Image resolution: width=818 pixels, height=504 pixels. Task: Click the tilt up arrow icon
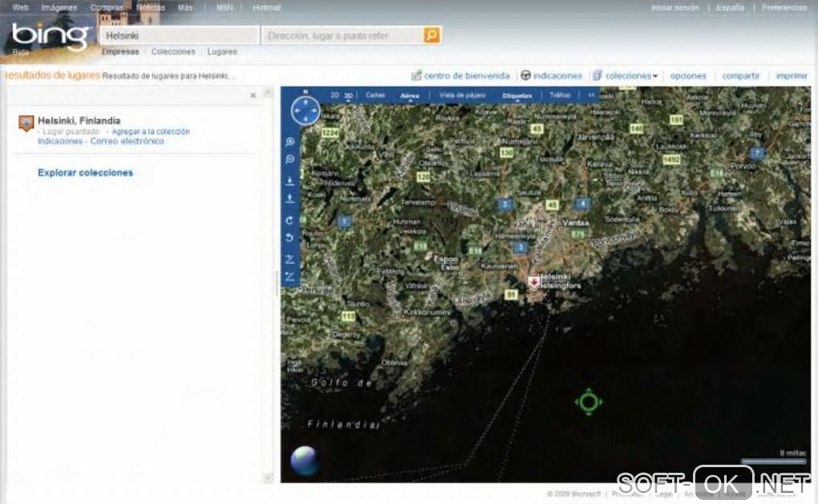[290, 199]
